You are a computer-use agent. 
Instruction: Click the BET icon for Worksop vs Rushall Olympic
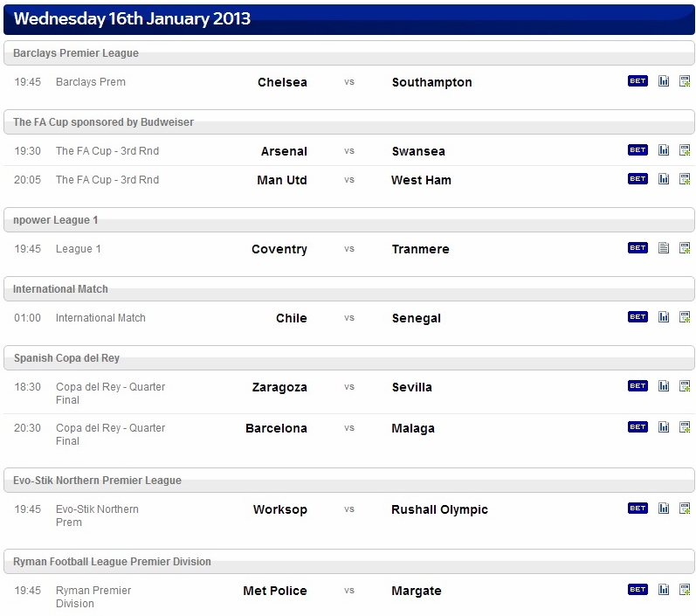(x=637, y=508)
